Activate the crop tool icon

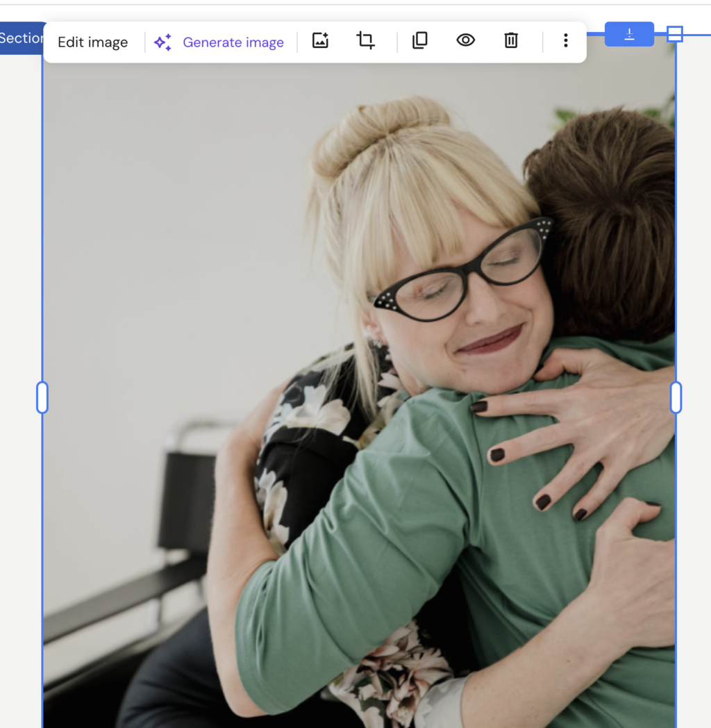click(366, 40)
